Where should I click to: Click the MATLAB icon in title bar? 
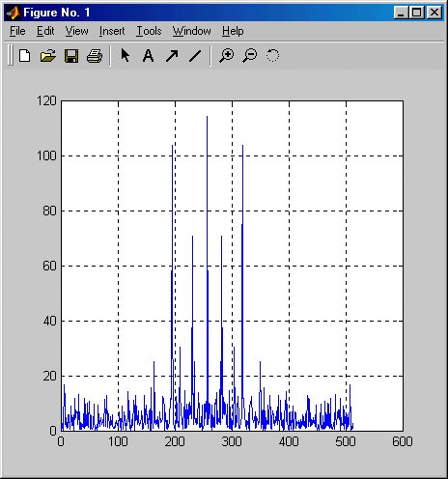14,13
